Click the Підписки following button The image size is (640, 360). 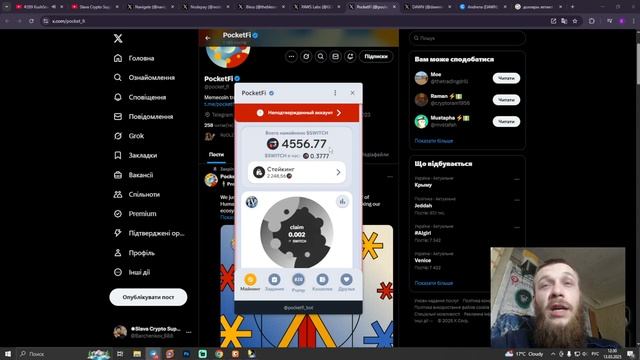(376, 57)
